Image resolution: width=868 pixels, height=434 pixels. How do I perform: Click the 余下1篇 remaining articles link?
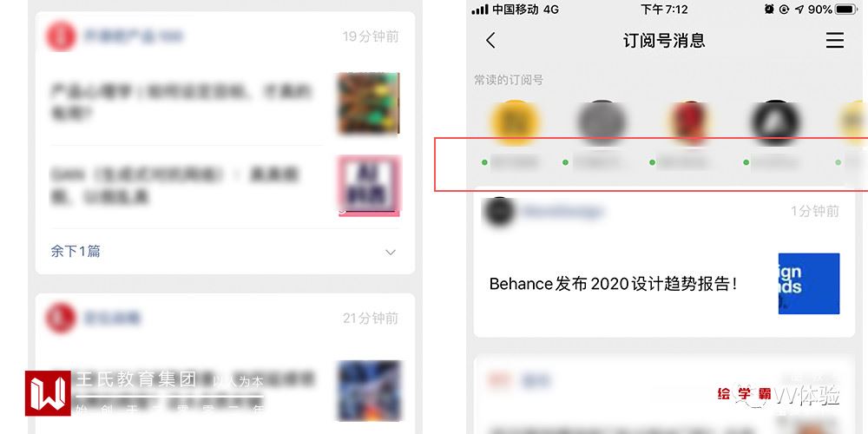coord(76,252)
